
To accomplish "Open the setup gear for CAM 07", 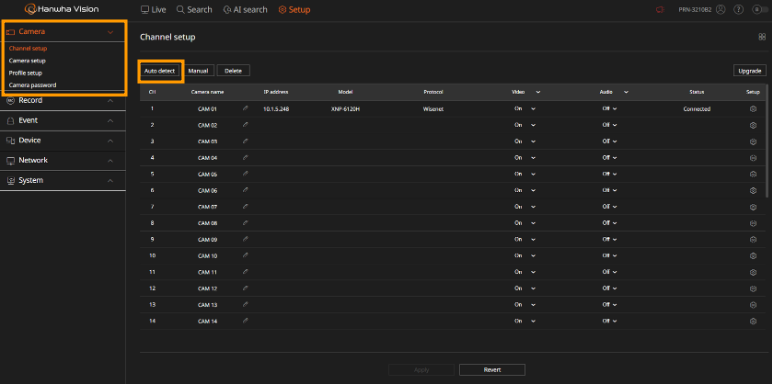I will point(753,207).
